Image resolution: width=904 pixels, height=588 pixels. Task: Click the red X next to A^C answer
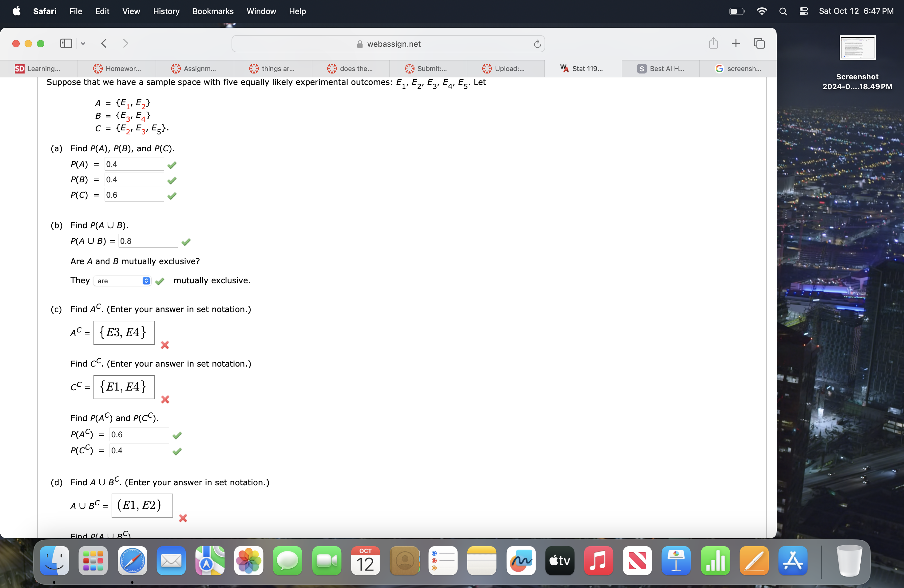click(x=164, y=345)
